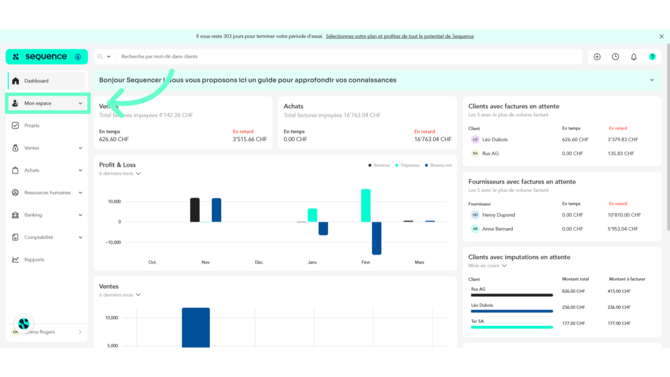Click the search magnifier icon
Image resolution: width=670 pixels, height=377 pixels.
(x=100, y=56)
